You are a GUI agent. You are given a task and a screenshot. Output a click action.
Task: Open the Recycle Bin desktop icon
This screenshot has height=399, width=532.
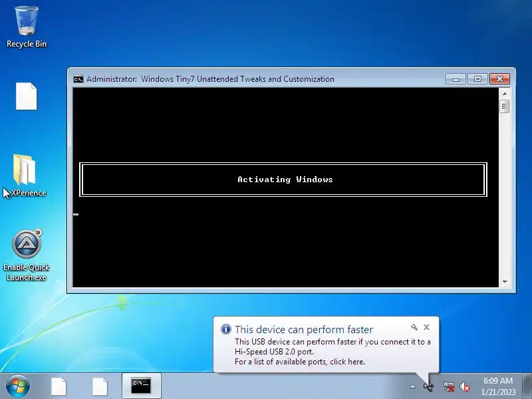(x=27, y=27)
